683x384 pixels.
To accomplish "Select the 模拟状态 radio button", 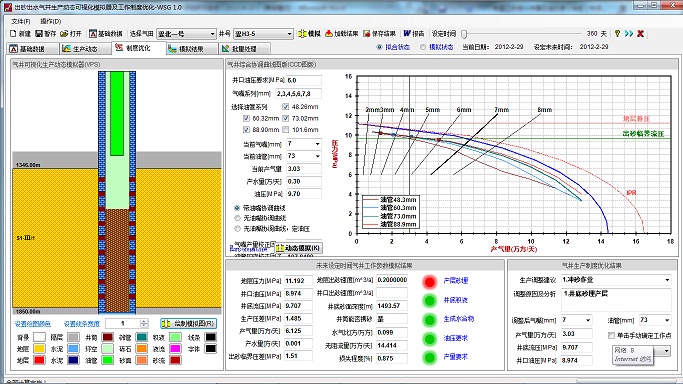I will coord(423,47).
